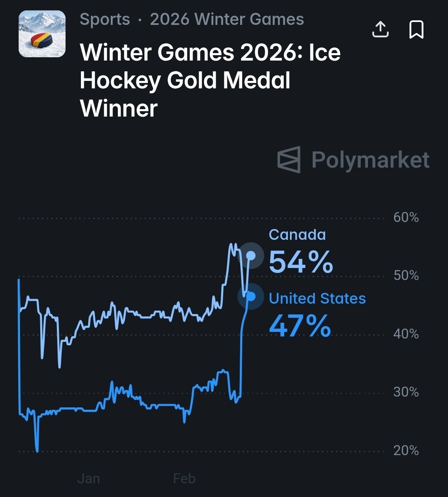Click the Polymarket watermark text

[370, 160]
